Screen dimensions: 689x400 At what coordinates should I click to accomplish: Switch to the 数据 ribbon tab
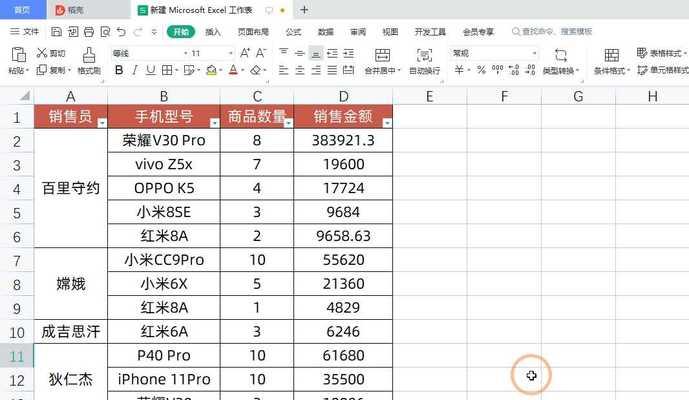(x=326, y=32)
